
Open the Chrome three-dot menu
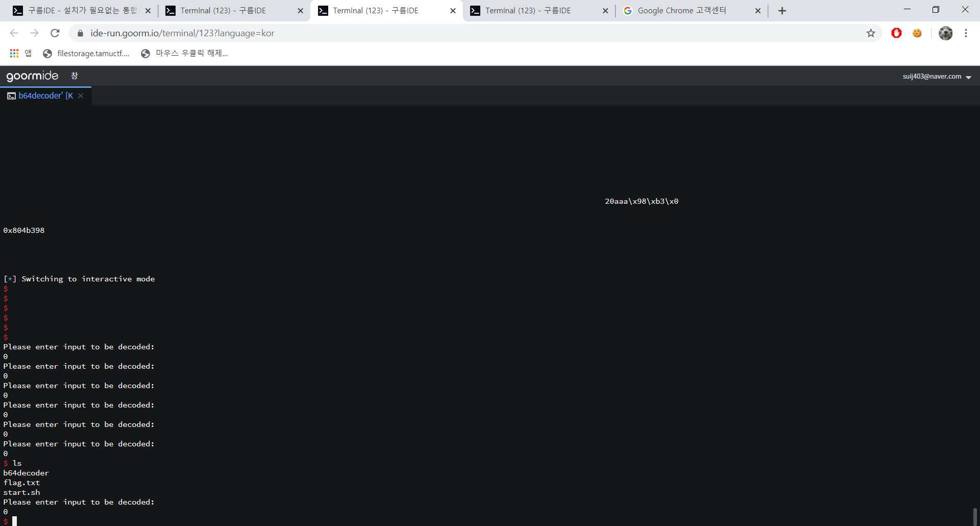[x=966, y=33]
